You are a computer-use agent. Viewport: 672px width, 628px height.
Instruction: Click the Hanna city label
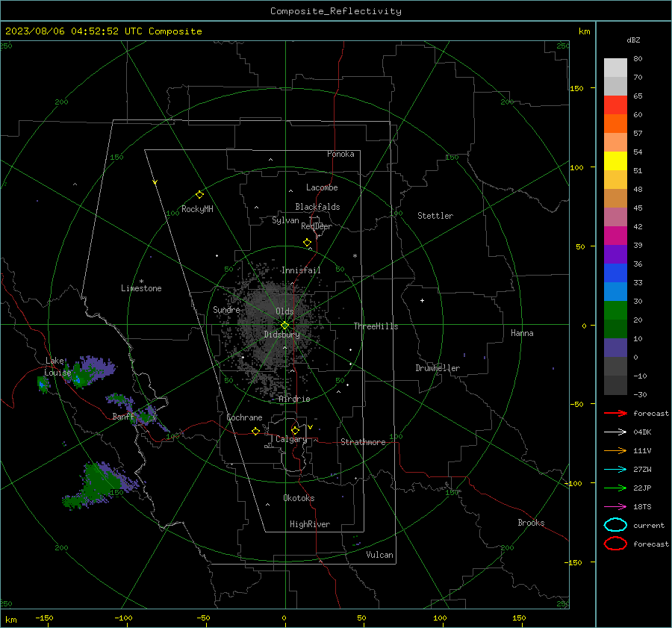tap(522, 333)
